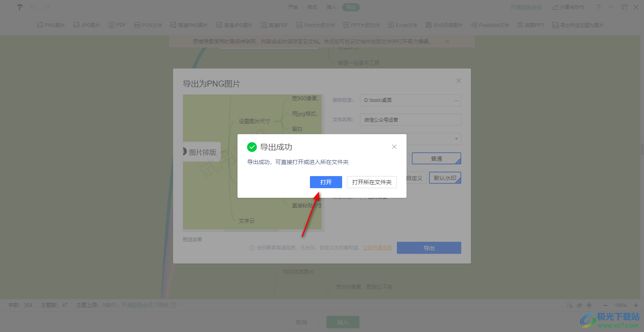This screenshot has height=332, width=644.
Task: Click the redo arrow icon
Action: coord(47,7)
